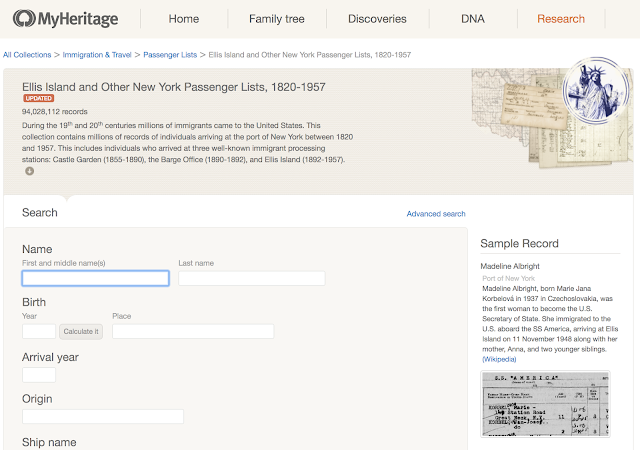Open the Discoveries menu
640x450 pixels.
377,19
